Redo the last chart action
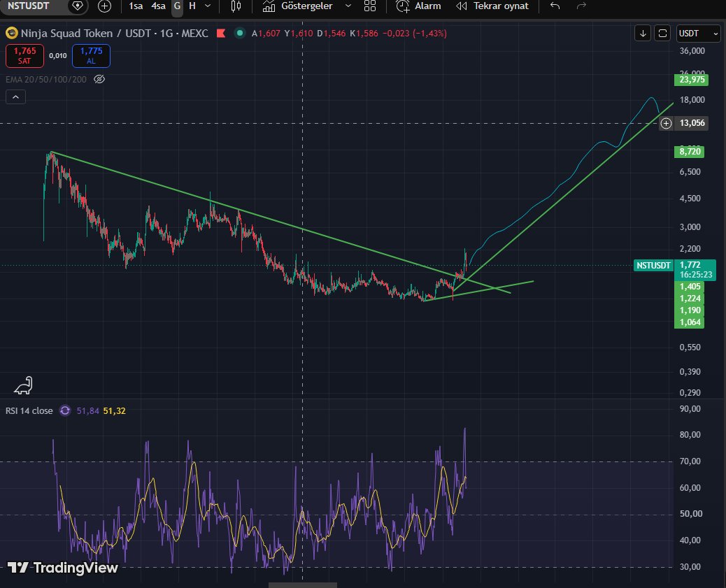This screenshot has height=588, width=726. 581,6
